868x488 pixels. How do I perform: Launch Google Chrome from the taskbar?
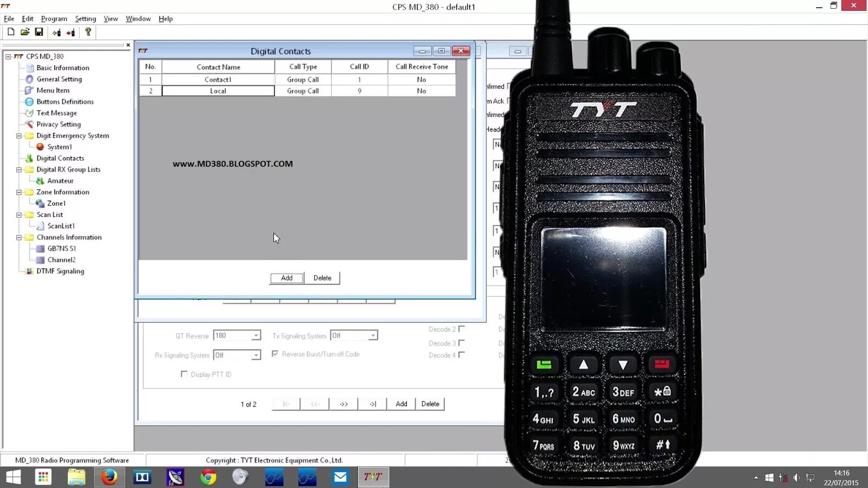(x=208, y=477)
